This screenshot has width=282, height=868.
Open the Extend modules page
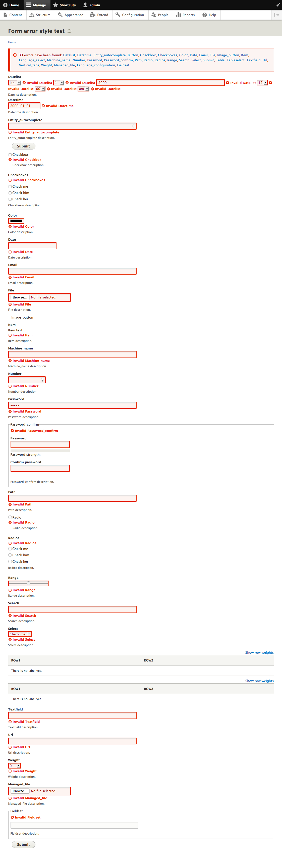click(100, 15)
